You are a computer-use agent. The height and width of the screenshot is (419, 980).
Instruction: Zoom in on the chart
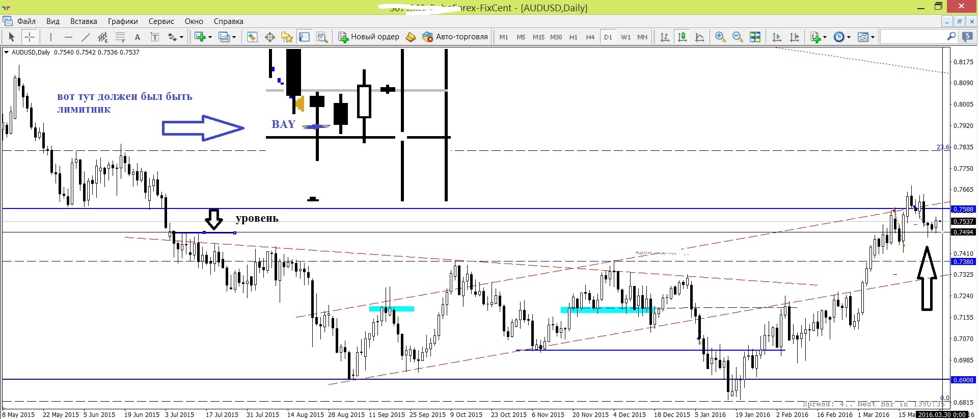click(720, 37)
